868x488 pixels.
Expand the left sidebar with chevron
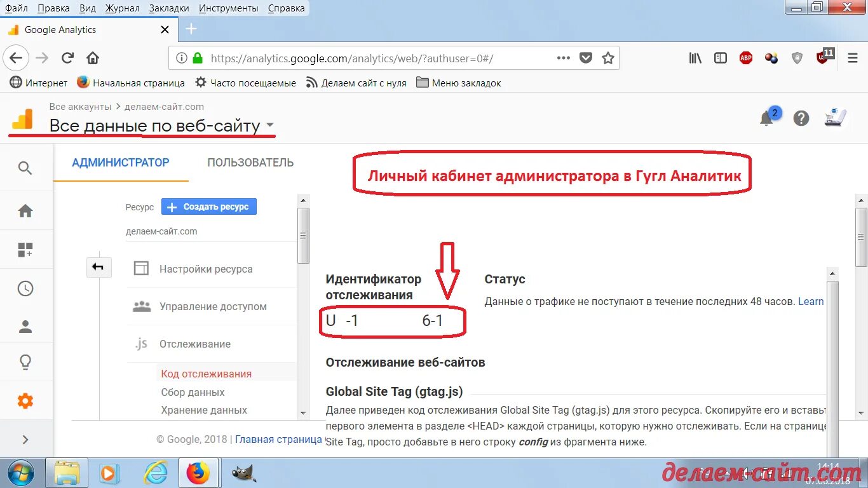click(25, 439)
